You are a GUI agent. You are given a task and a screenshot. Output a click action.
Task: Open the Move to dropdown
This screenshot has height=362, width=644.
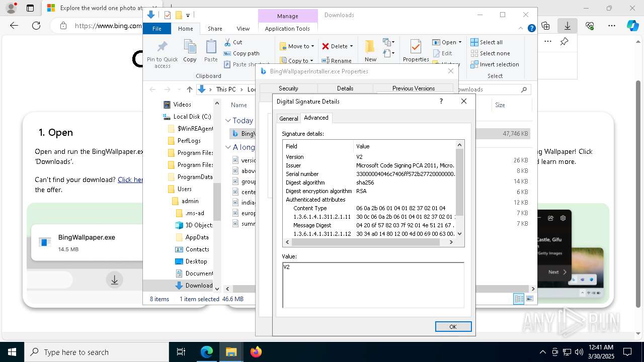[x=297, y=46]
